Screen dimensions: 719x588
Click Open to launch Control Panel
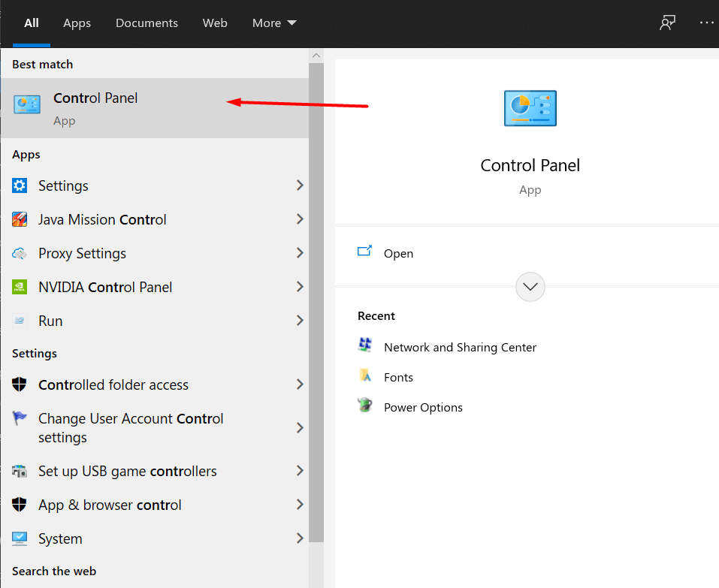pyautogui.click(x=398, y=253)
